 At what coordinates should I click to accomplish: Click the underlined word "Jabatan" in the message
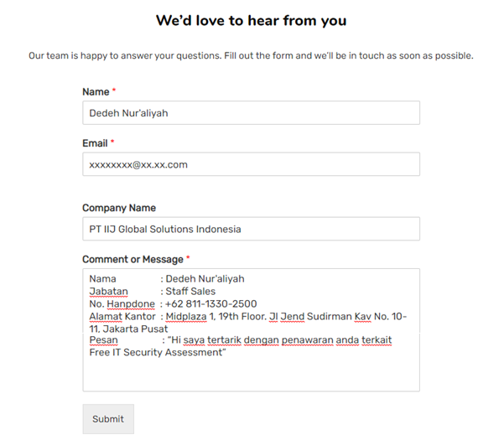[108, 292]
